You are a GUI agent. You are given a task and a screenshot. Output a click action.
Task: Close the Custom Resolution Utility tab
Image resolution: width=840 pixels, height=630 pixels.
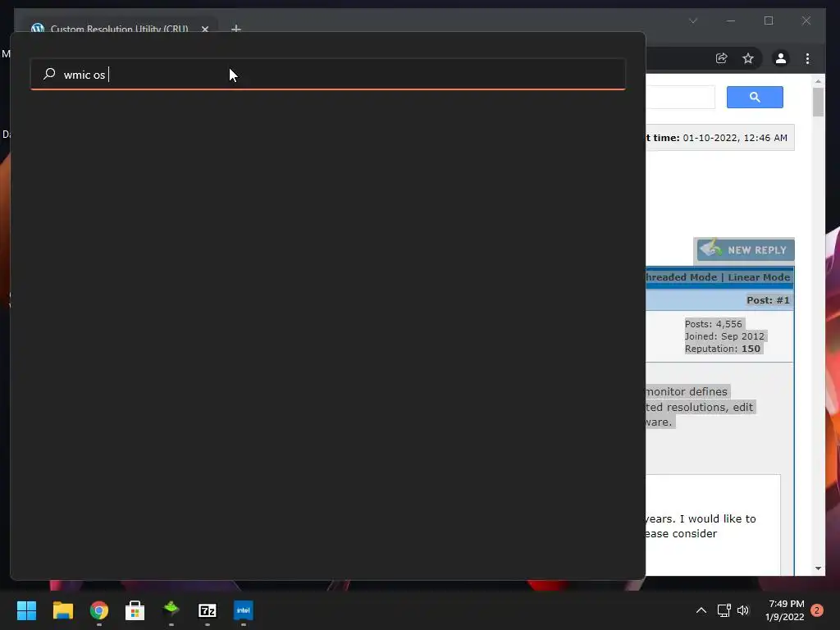pos(204,29)
